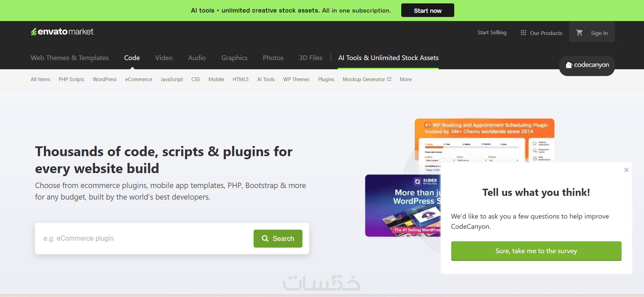Open eCommerce category

pos(139,79)
